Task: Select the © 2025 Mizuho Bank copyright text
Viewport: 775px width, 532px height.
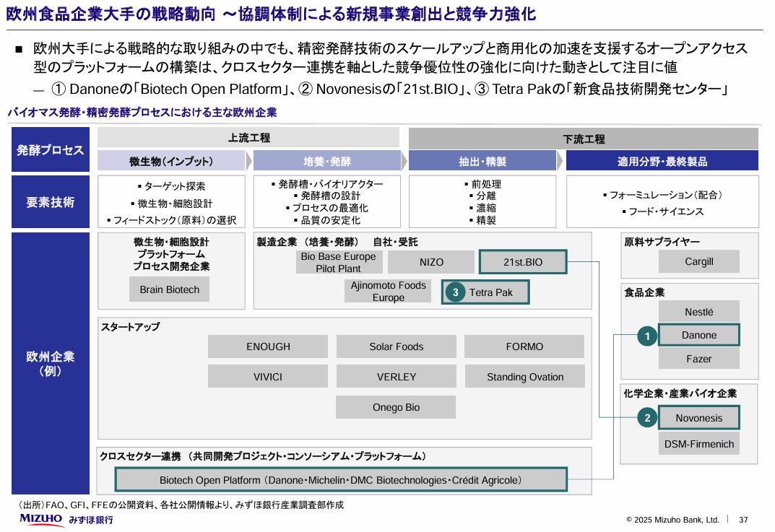Action: (672, 520)
